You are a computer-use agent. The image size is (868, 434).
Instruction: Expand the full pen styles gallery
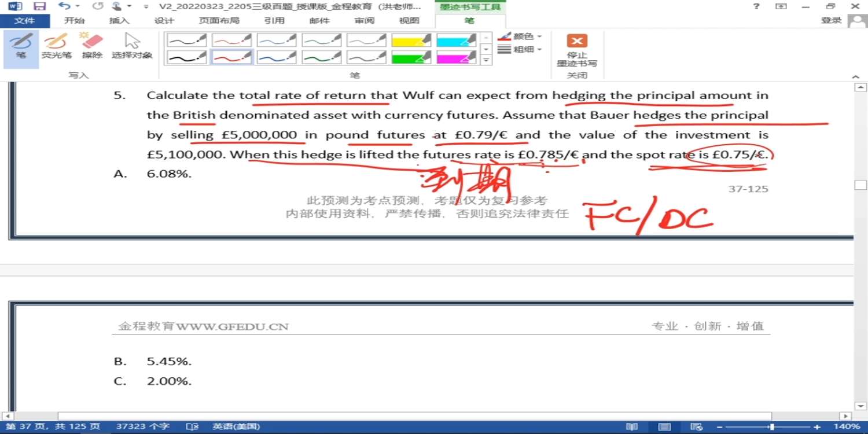(486, 60)
